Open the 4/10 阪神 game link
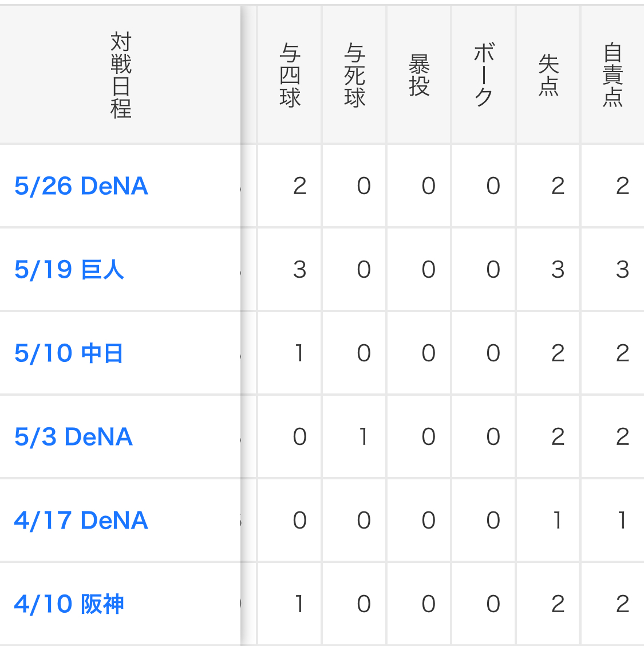The height and width of the screenshot is (646, 644). point(69,604)
